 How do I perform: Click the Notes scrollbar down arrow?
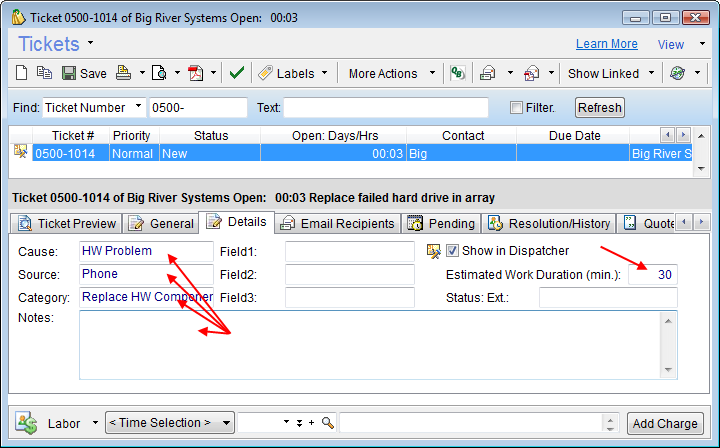pyautogui.click(x=669, y=370)
